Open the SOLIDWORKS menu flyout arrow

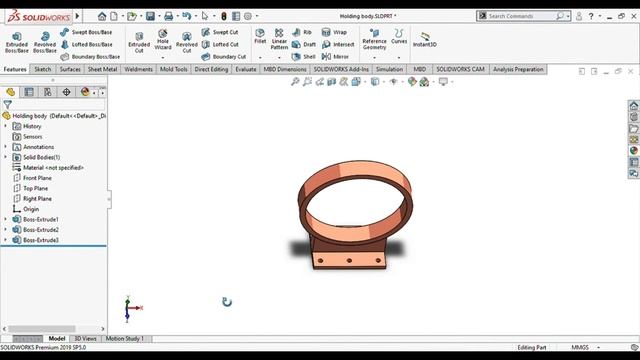pyautogui.click(x=77, y=16)
